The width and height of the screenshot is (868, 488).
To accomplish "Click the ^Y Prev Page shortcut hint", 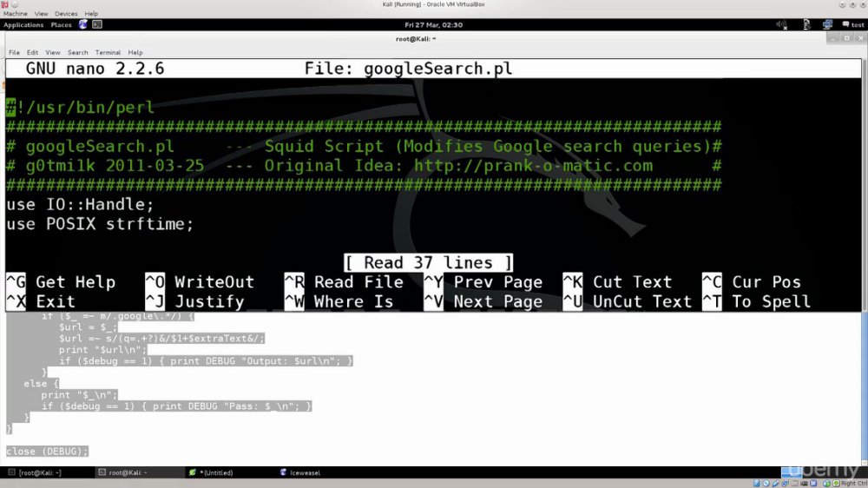I will [x=483, y=282].
